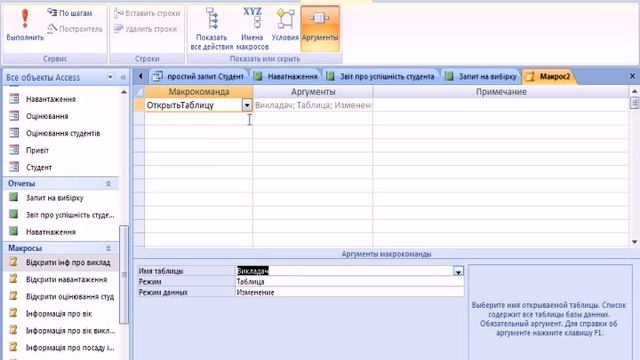
Task: Click Вставить строки in ribbon
Action: pos(147,13)
